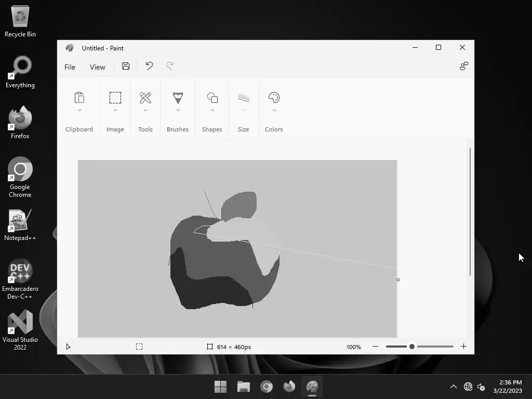Expand the Image dropdown chevron
The height and width of the screenshot is (399, 532).
(x=115, y=110)
